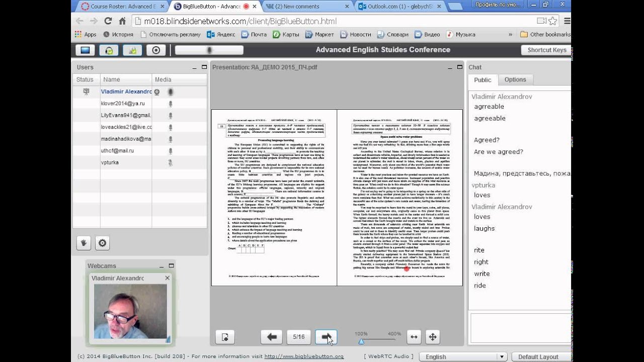Maximize the Webcams panel
The image size is (644, 362).
pos(171,265)
